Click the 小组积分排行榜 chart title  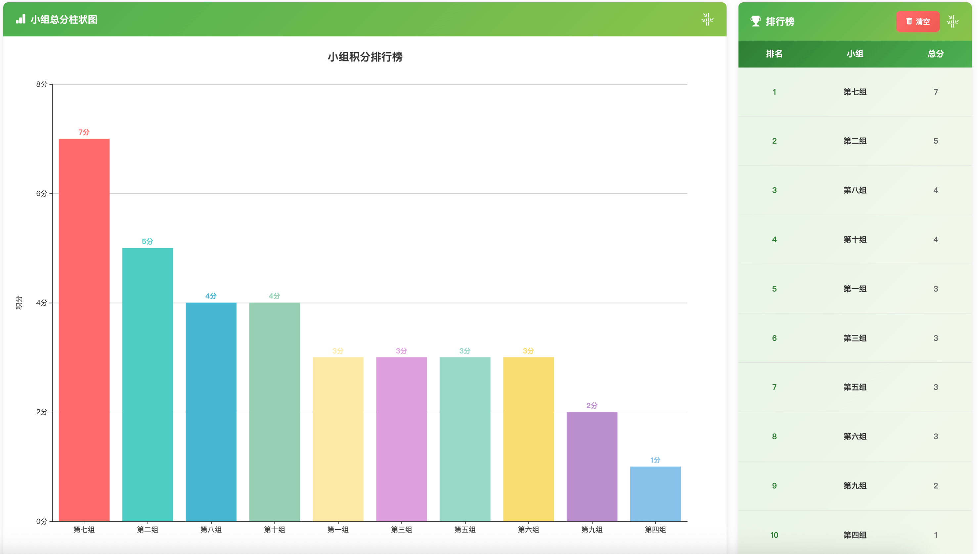click(365, 57)
